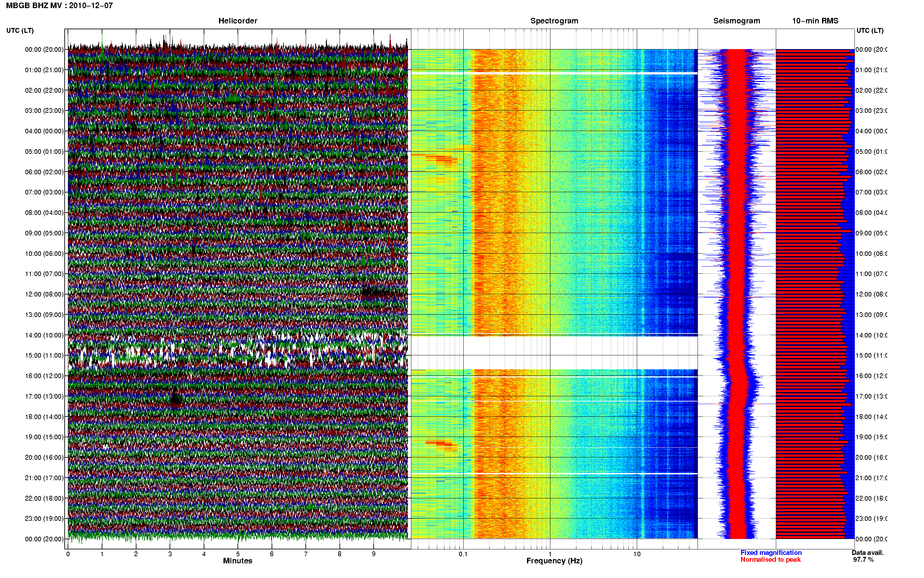Click left time label '17:00 (13:00)'
Image resolution: width=924 pixels, height=578 pixels.
(x=44, y=396)
